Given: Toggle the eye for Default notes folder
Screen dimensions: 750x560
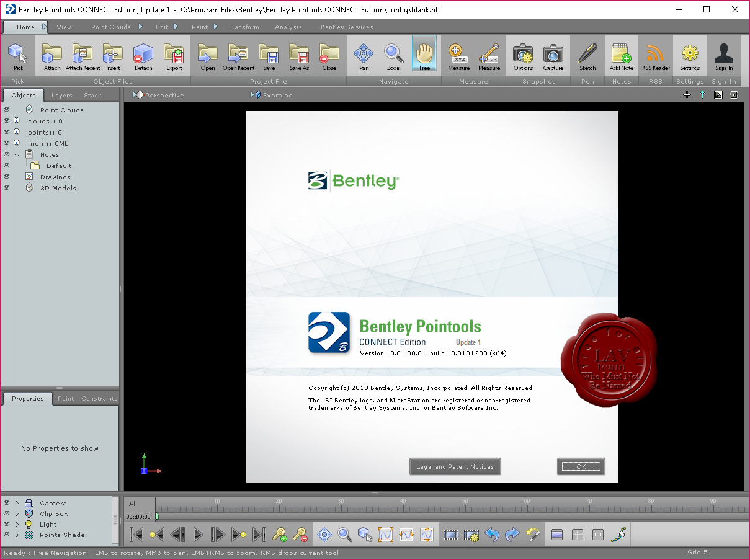Looking at the screenshot, I should (6, 166).
